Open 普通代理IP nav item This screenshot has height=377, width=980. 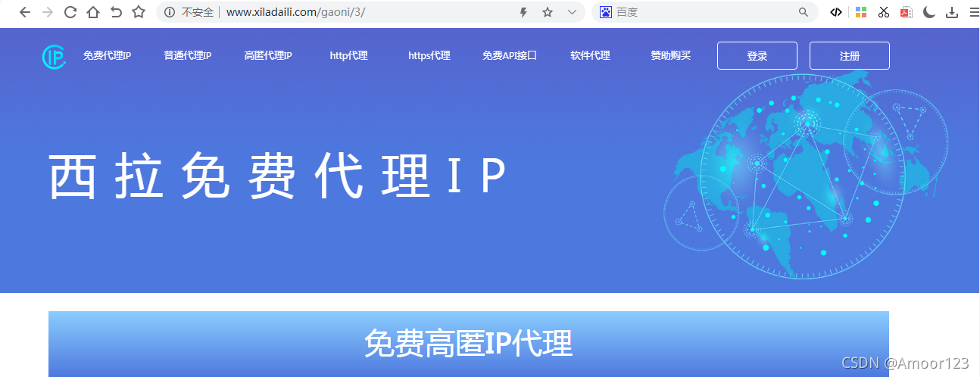tap(187, 56)
